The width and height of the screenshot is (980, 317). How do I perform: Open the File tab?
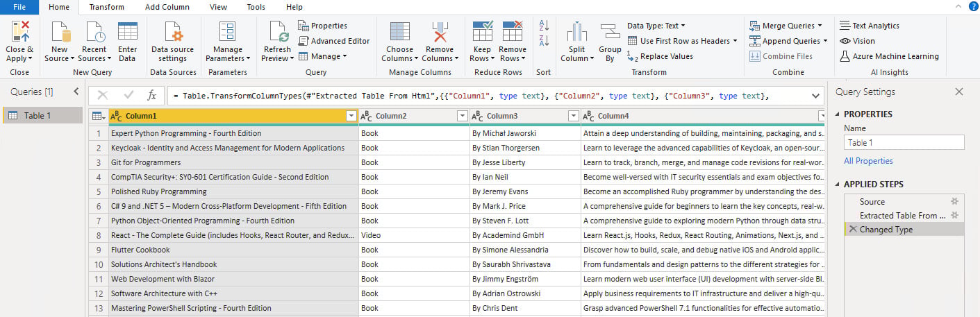click(19, 7)
